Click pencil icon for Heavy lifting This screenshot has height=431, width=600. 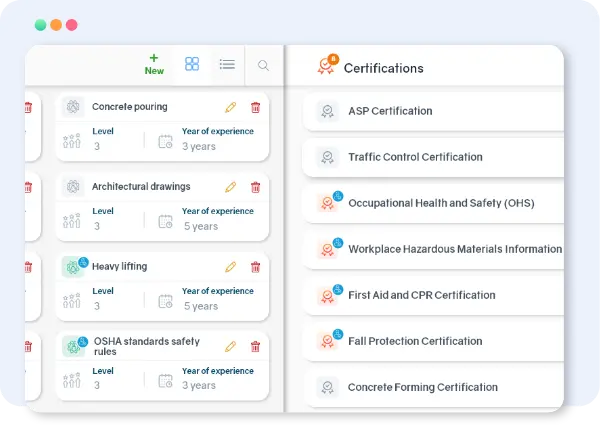pyautogui.click(x=231, y=267)
